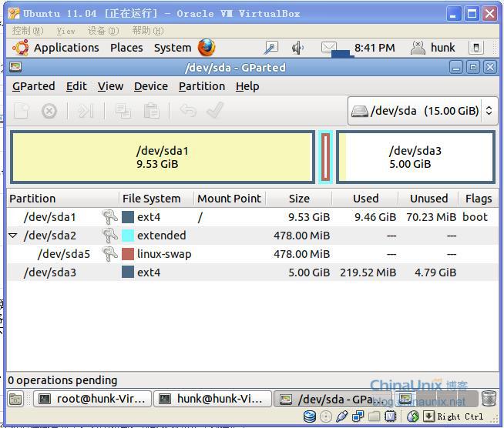Click VirtualBox shared folders status icon
Image resolution: width=504 pixels, height=428 pixels.
point(374,416)
